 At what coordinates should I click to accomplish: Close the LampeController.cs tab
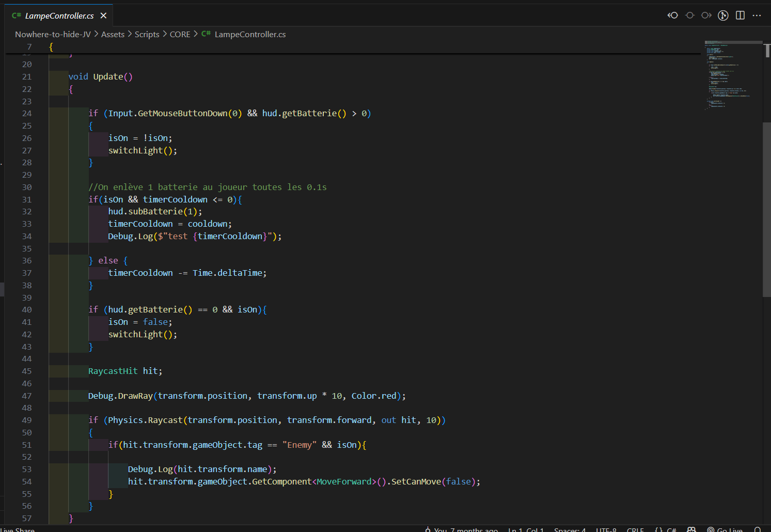pyautogui.click(x=103, y=15)
